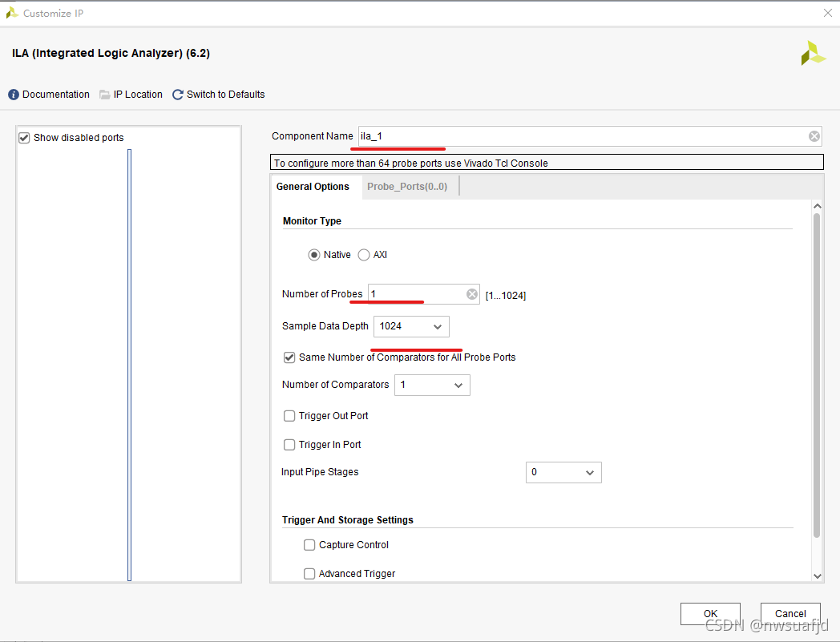Open the IP Location link
The width and height of the screenshot is (840, 642).
[x=138, y=95]
